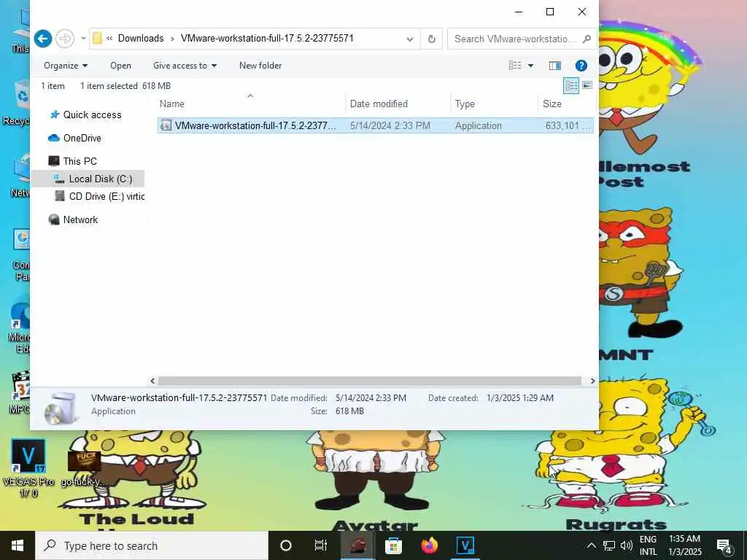Click Date created value 1/3/2025 1:29 AM
The image size is (747, 560).
point(519,397)
